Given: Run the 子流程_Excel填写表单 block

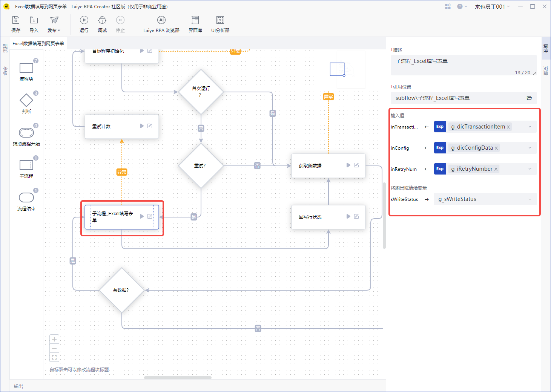Looking at the screenshot, I should click(x=142, y=216).
